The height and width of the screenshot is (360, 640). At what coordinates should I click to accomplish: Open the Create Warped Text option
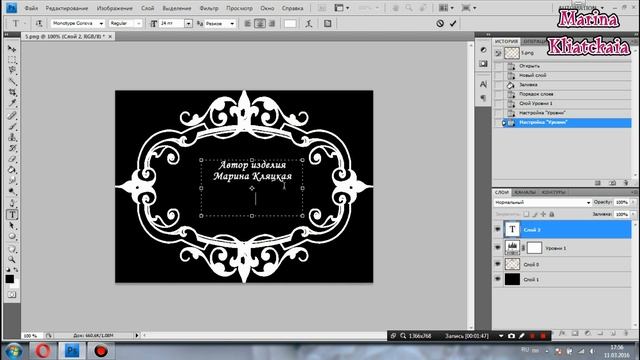pyautogui.click(x=309, y=24)
